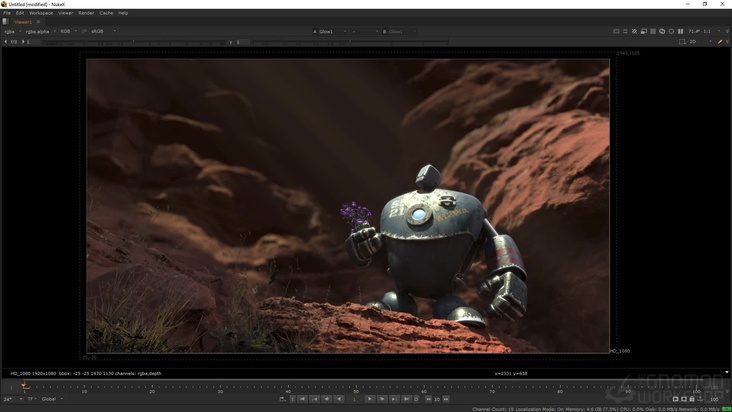
Task: Open the A input Glow1 dropdown
Action: 330,31
